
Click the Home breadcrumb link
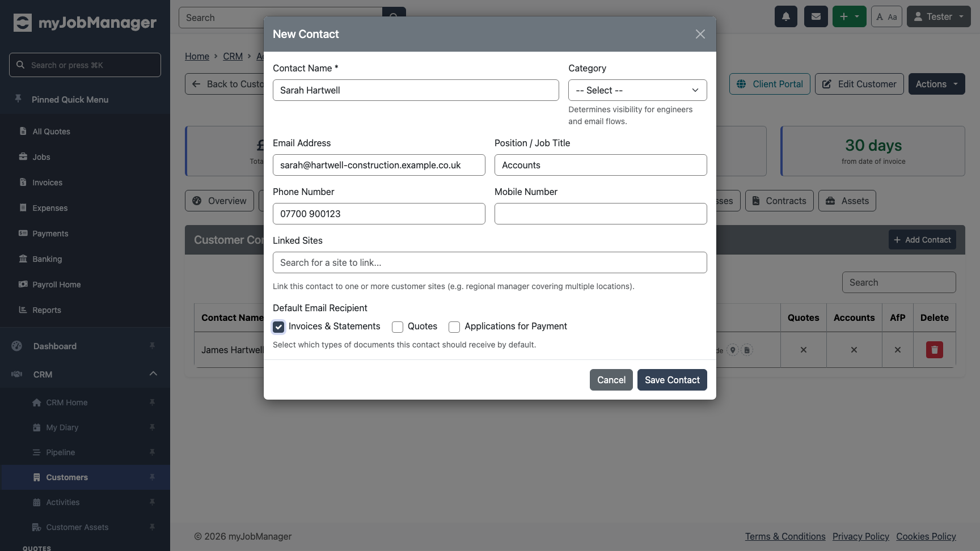coord(197,56)
